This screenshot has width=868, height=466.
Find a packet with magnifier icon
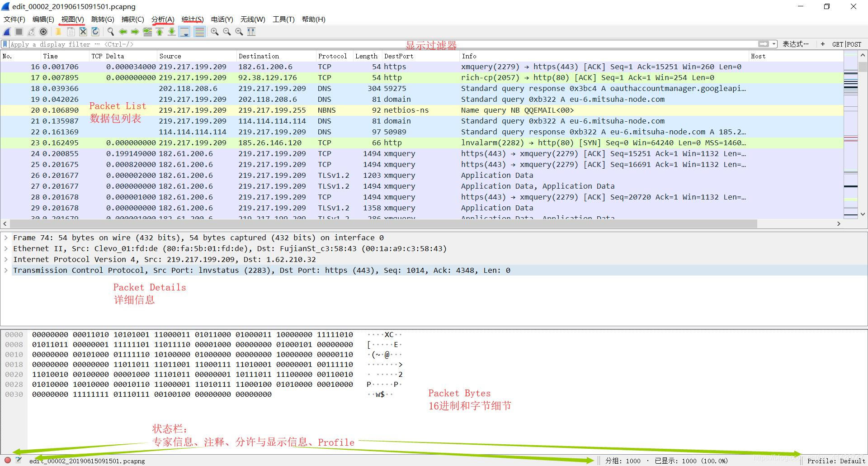point(110,32)
